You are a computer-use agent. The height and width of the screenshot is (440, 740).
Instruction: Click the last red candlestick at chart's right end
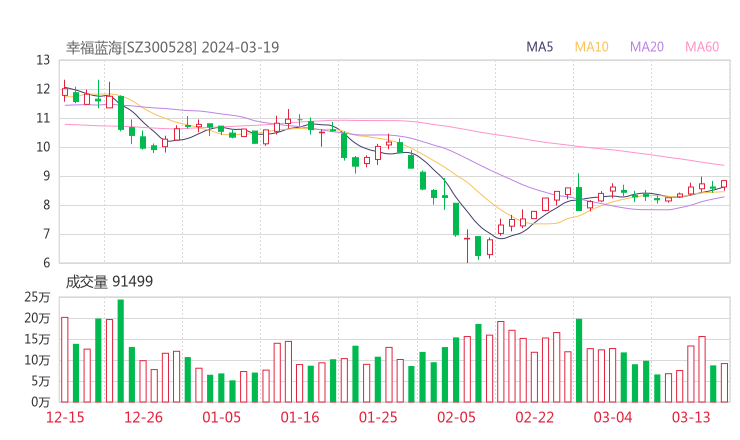point(724,184)
